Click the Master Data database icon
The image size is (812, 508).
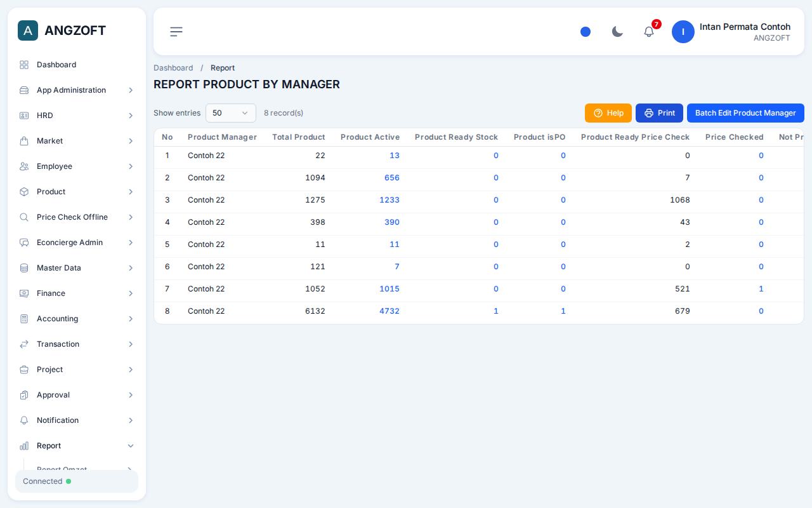[x=24, y=268]
